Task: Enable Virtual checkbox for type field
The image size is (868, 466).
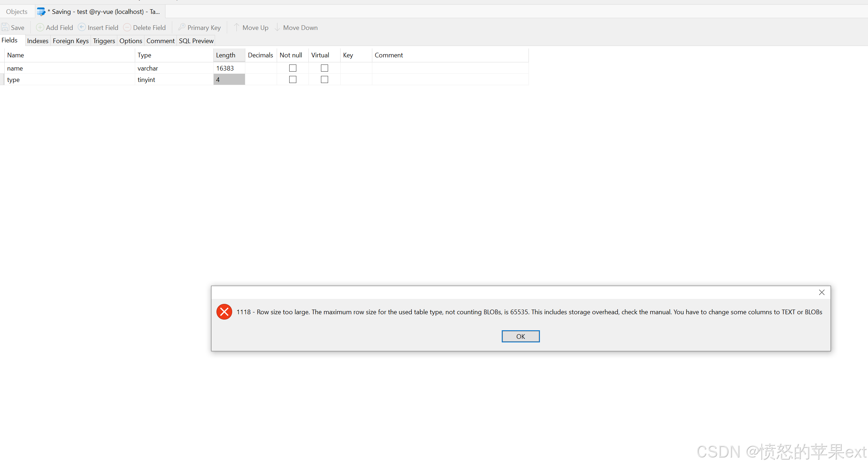Action: pos(324,79)
